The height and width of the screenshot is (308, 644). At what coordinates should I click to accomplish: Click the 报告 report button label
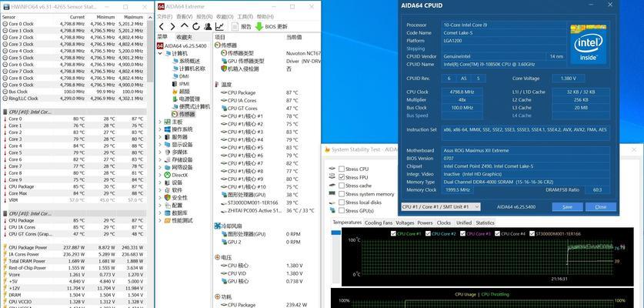(246, 27)
